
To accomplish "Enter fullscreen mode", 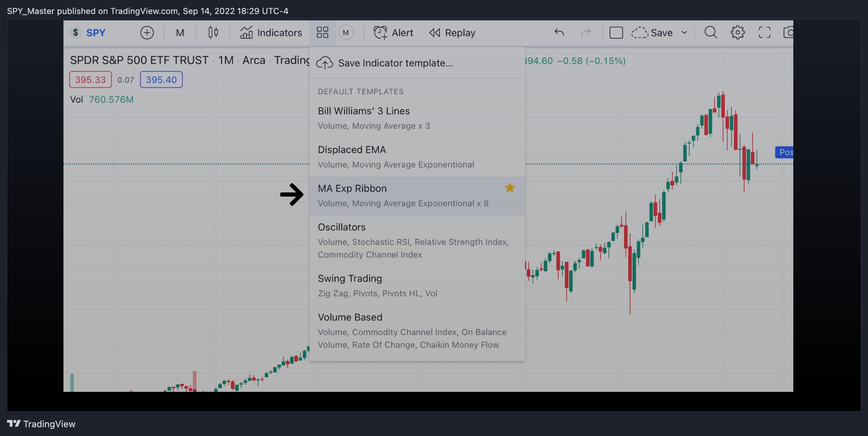I will point(764,33).
